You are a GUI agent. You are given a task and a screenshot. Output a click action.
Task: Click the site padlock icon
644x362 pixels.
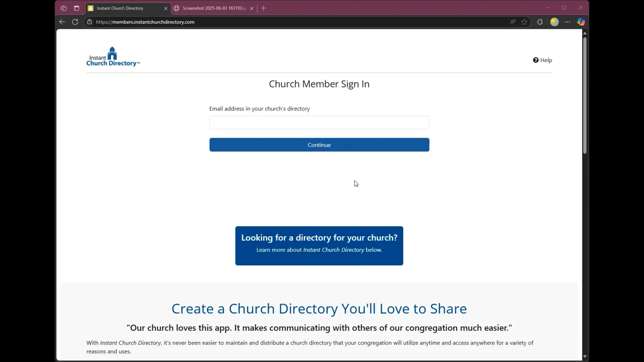coord(90,22)
